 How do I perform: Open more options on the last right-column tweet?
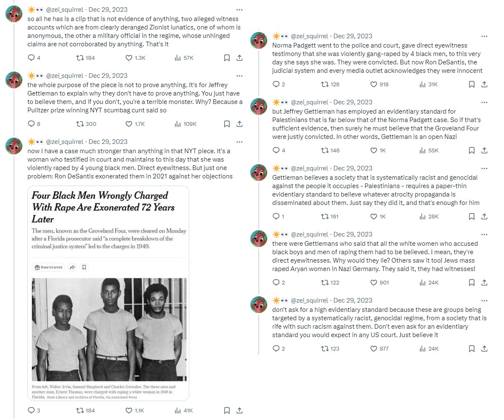484,300
